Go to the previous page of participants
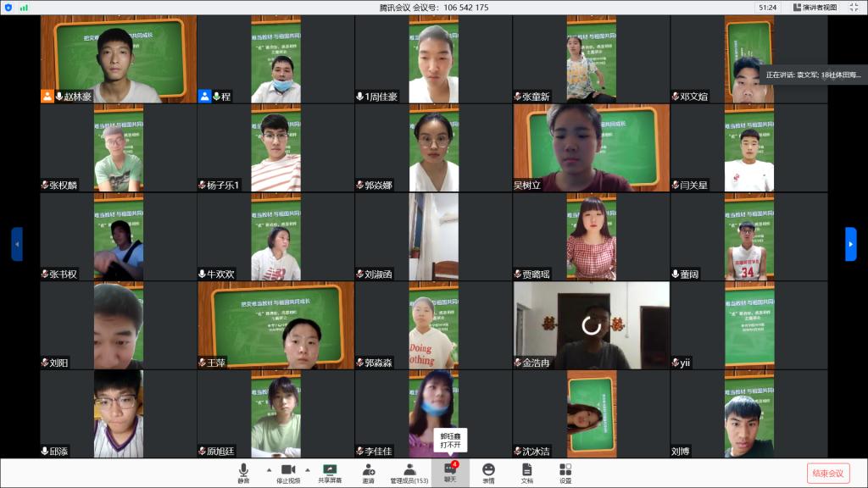Image resolution: width=868 pixels, height=488 pixels. click(x=17, y=244)
